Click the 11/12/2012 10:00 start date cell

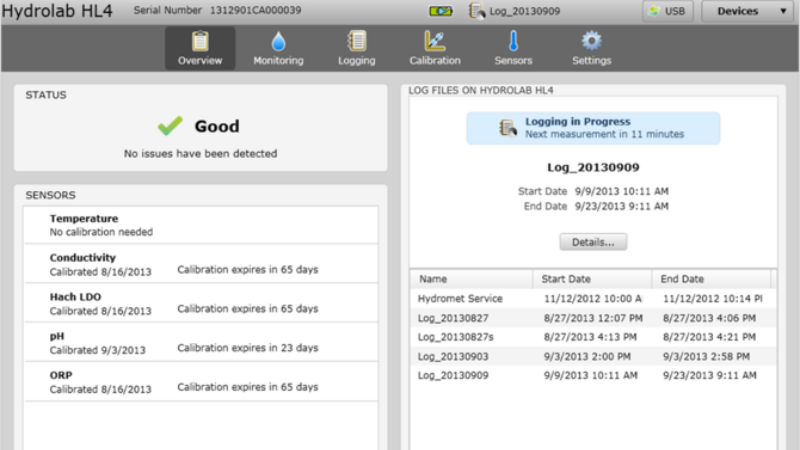click(592, 298)
